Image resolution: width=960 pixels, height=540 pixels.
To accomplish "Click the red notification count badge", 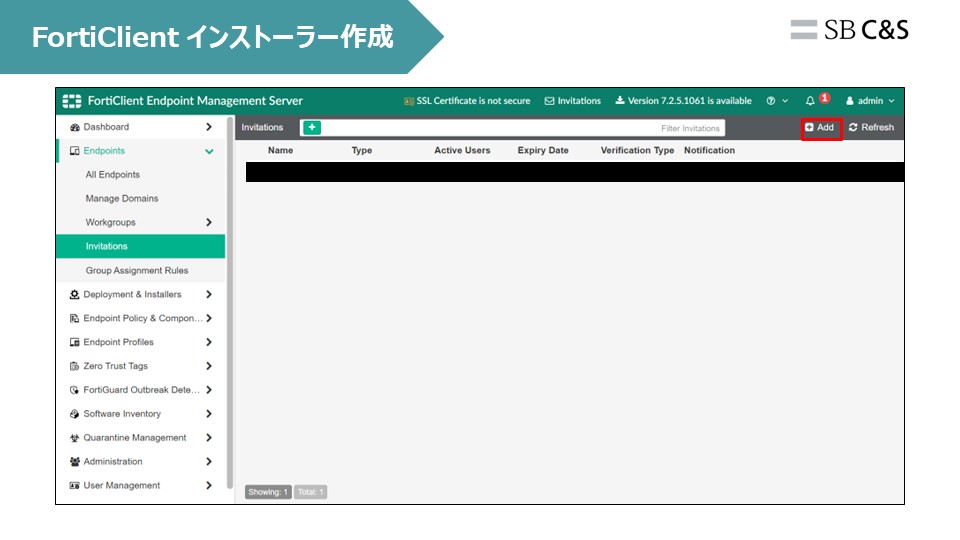I will tap(825, 97).
